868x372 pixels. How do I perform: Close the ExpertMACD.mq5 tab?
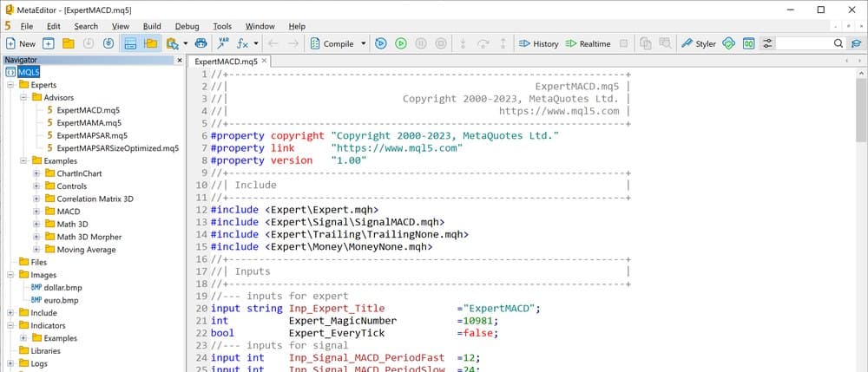click(265, 61)
